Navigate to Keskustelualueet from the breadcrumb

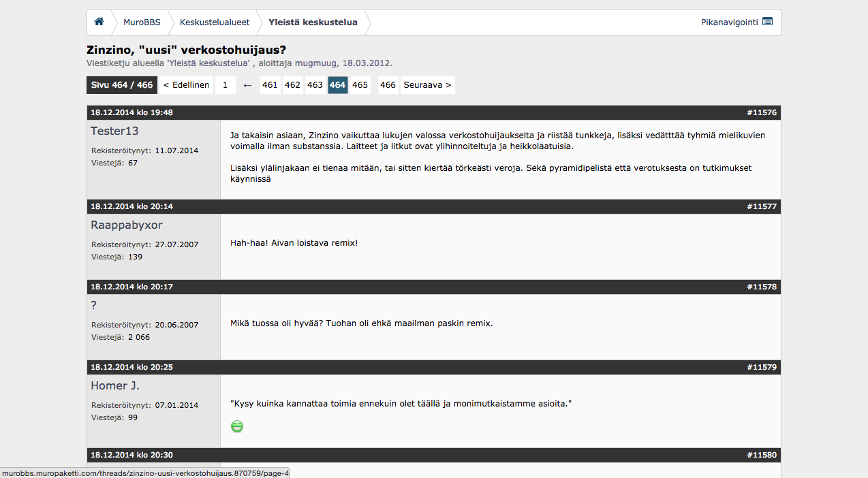[x=214, y=22]
